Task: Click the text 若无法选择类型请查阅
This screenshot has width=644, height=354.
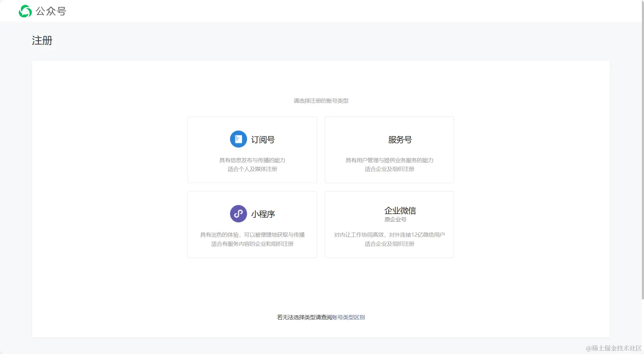Action: tap(304, 317)
